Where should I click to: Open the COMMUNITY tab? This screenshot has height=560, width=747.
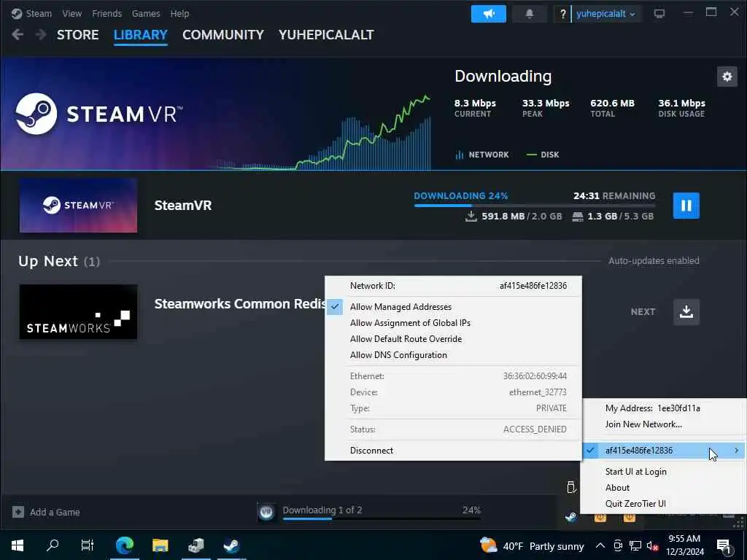click(x=223, y=35)
